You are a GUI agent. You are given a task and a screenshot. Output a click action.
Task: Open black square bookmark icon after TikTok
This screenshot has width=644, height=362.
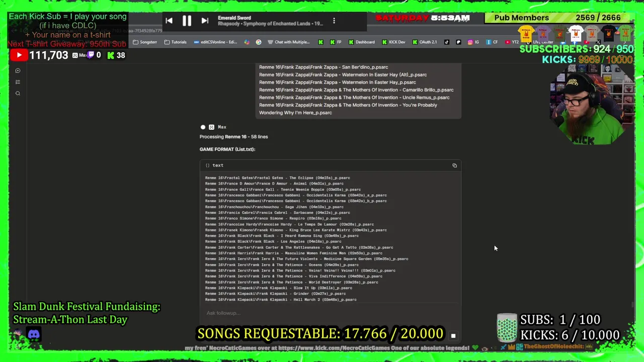(458, 42)
